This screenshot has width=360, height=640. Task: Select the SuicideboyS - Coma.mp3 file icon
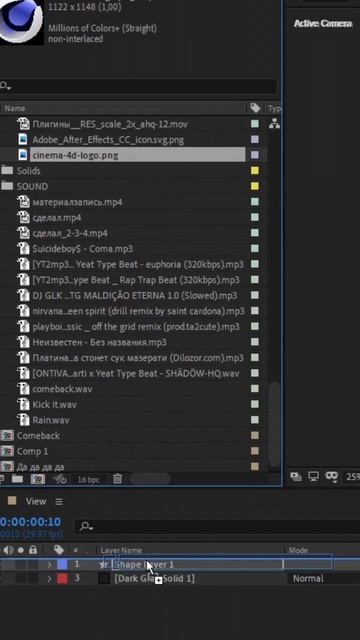pyautogui.click(x=24, y=249)
